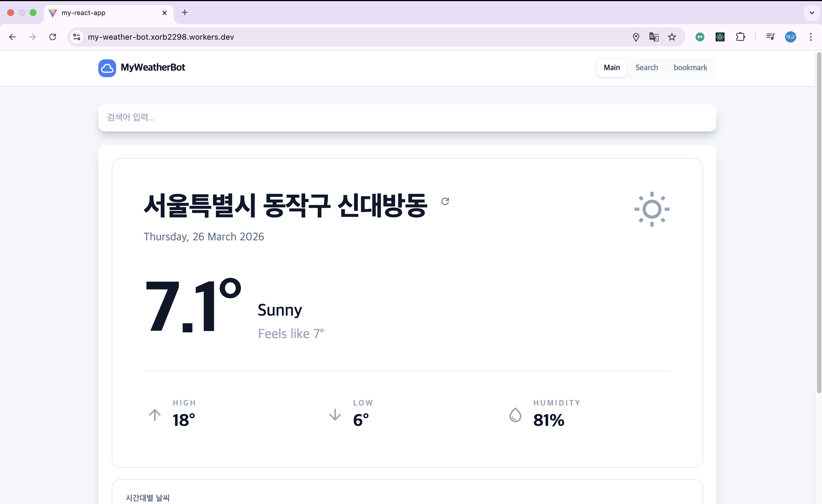This screenshot has height=504, width=822.
Task: Click the MyWeatherBot cloud logo icon
Action: pos(107,68)
